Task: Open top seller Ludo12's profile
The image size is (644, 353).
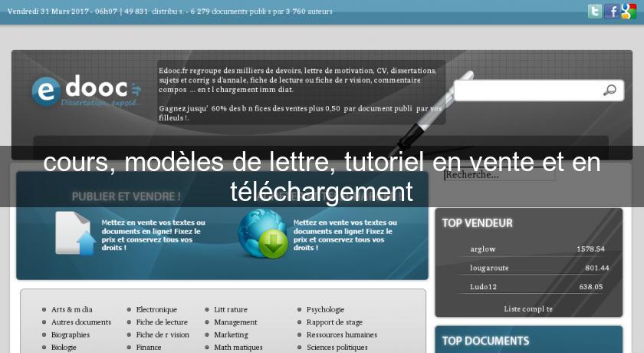Action: pyautogui.click(x=484, y=287)
